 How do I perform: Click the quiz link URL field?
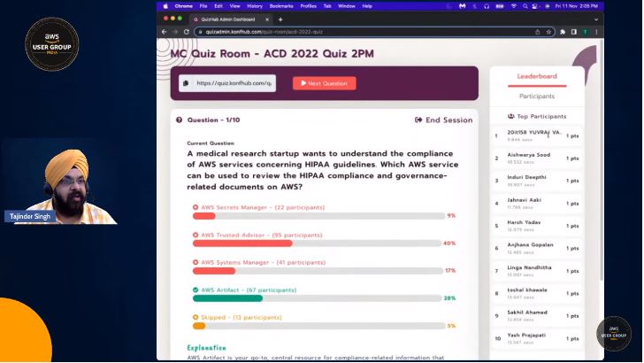point(234,83)
